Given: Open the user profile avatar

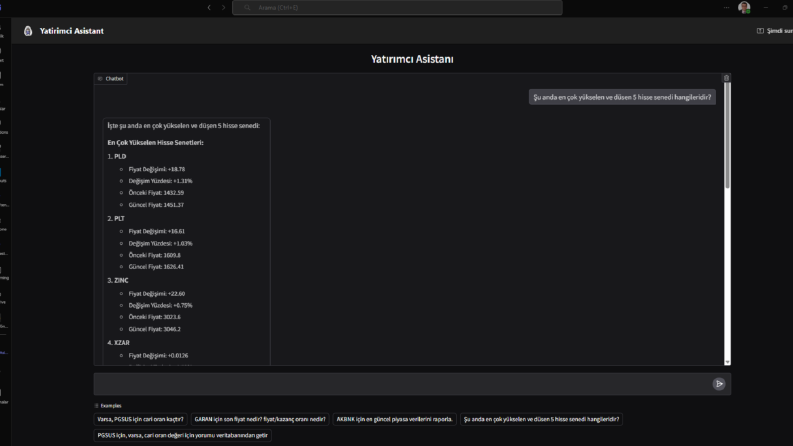Looking at the screenshot, I should tap(743, 7).
